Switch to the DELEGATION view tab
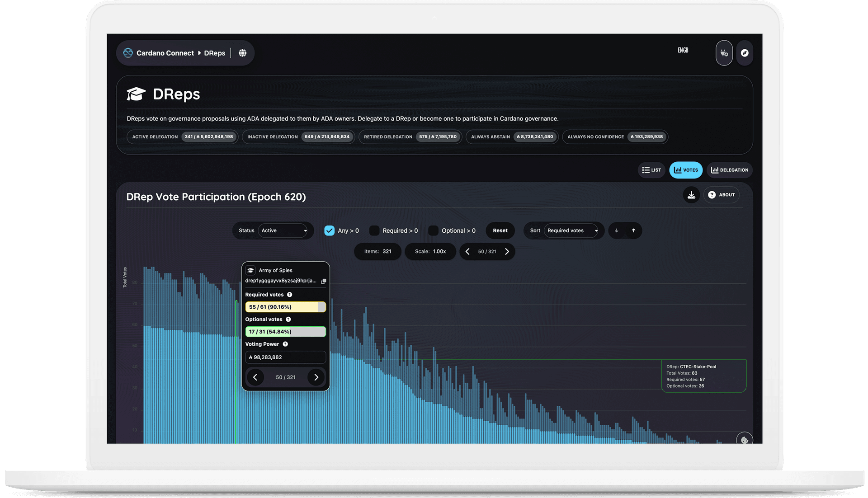This screenshot has height=498, width=868. coord(729,170)
